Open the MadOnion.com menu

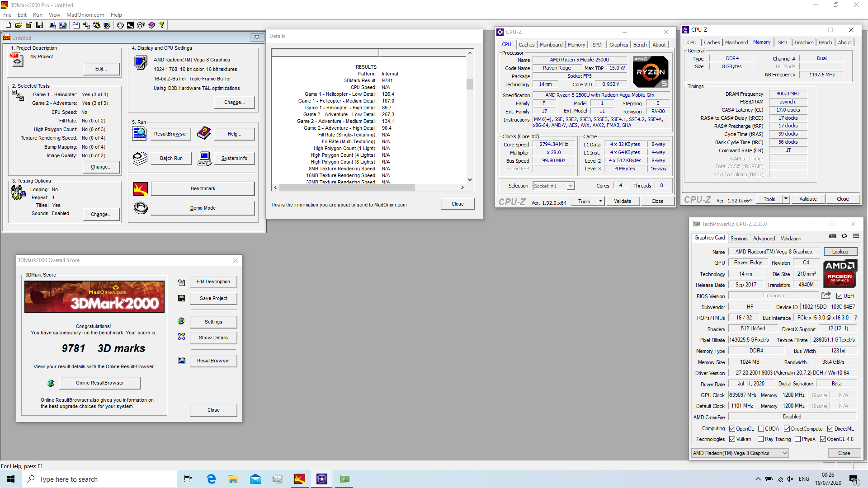(85, 15)
